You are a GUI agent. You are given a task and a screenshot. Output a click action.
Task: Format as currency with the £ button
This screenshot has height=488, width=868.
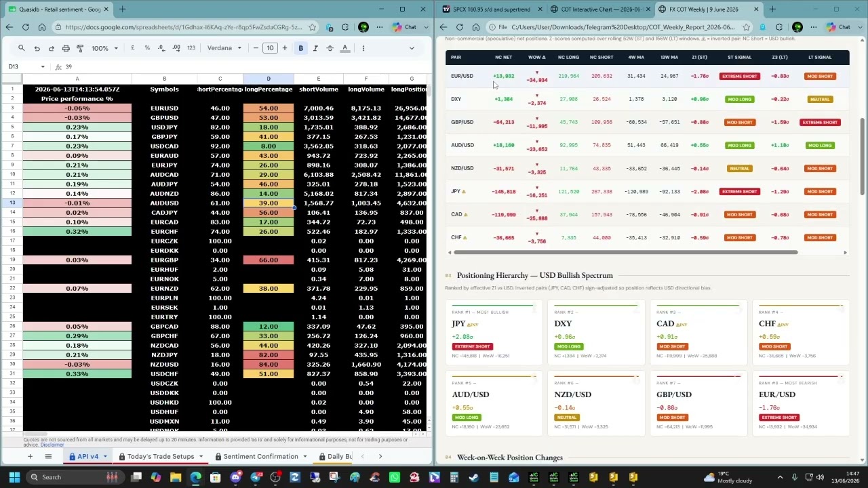pyautogui.click(x=132, y=48)
